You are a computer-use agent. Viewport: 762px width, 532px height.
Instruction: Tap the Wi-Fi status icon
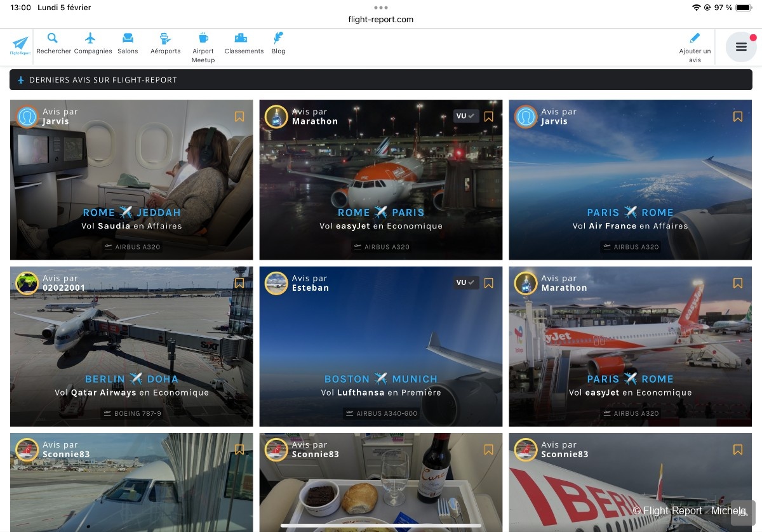tap(696, 8)
